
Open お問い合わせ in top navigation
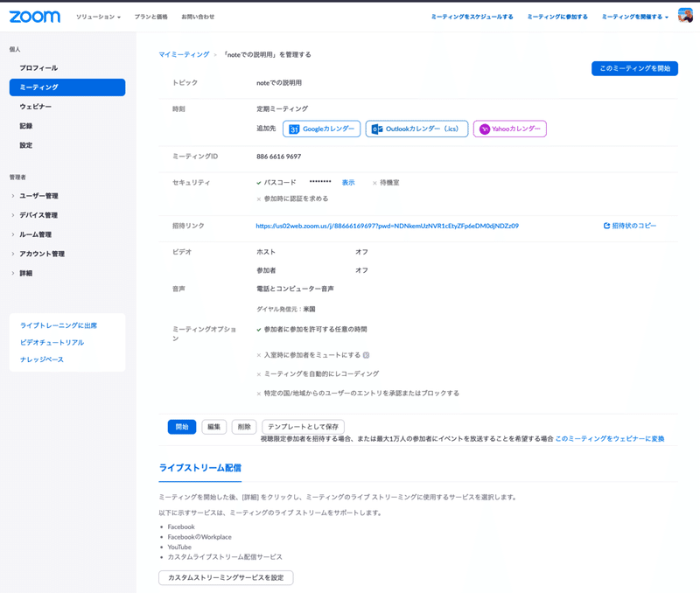pos(198,17)
